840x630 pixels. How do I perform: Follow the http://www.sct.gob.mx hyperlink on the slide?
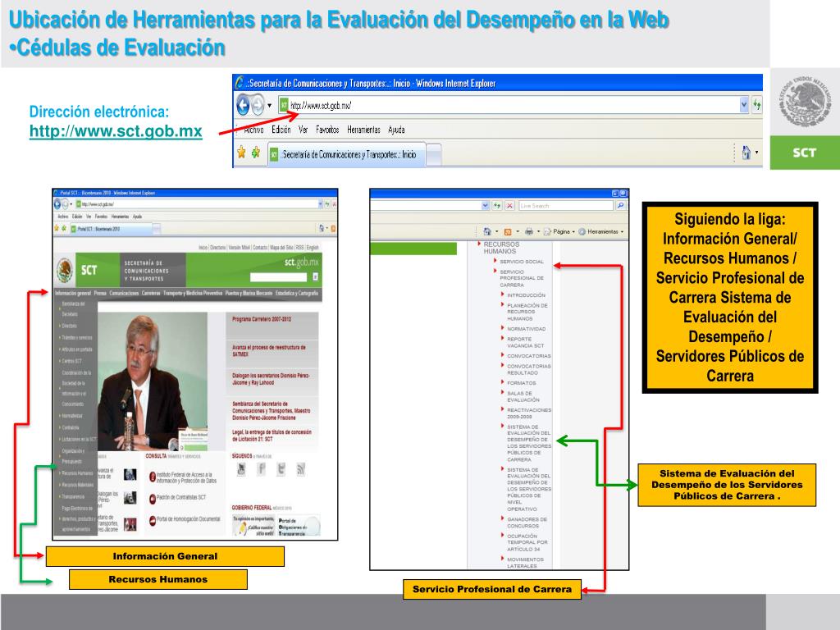point(116,131)
